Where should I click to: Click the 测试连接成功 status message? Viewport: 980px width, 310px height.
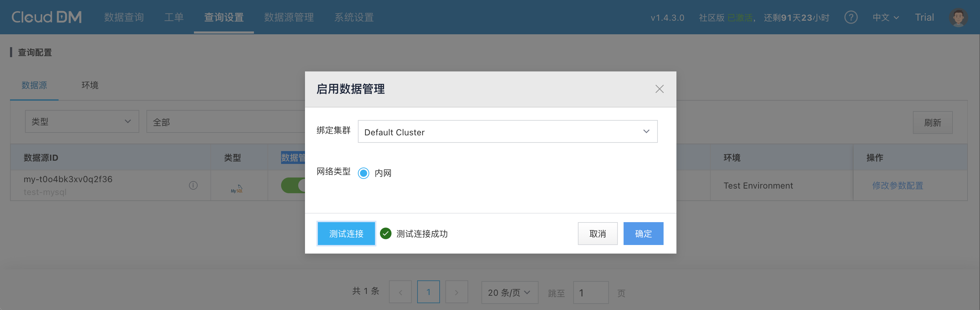tap(422, 234)
